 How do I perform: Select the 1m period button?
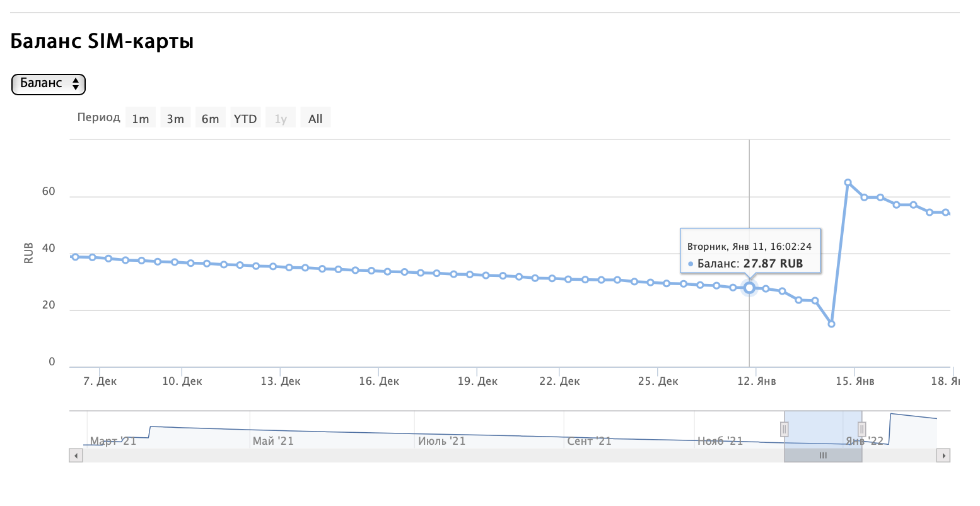[141, 119]
